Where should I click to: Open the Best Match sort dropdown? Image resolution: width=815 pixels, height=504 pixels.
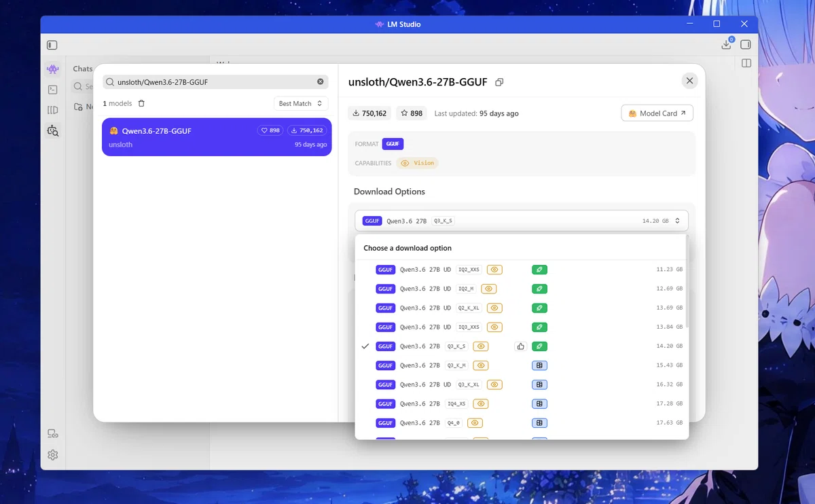(301, 103)
